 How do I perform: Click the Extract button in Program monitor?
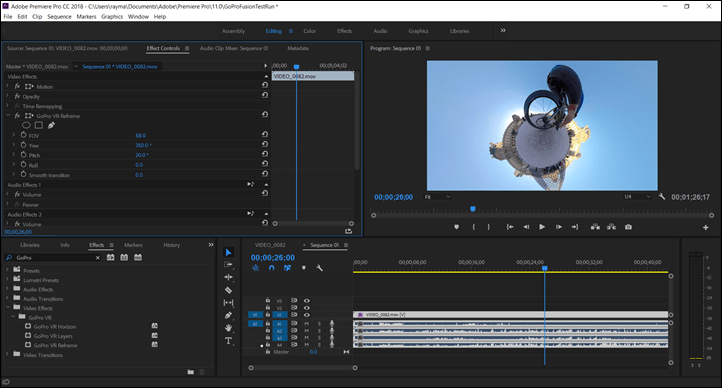[611, 227]
